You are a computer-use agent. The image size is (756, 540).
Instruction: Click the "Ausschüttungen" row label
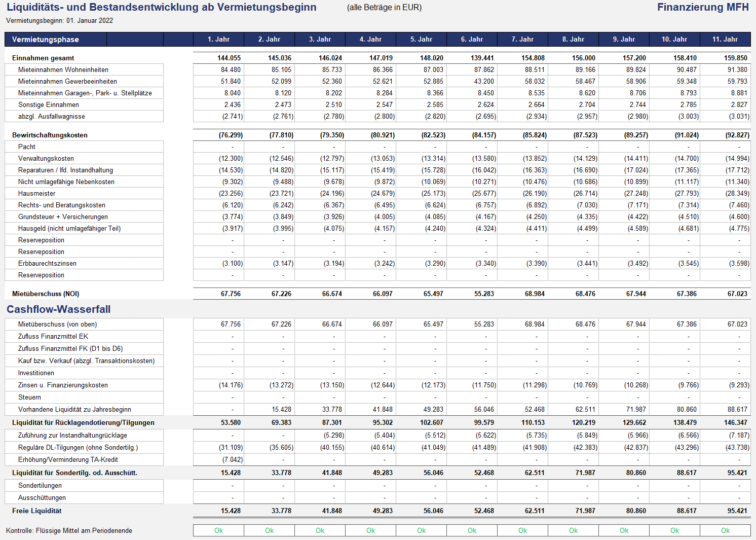coord(42,498)
